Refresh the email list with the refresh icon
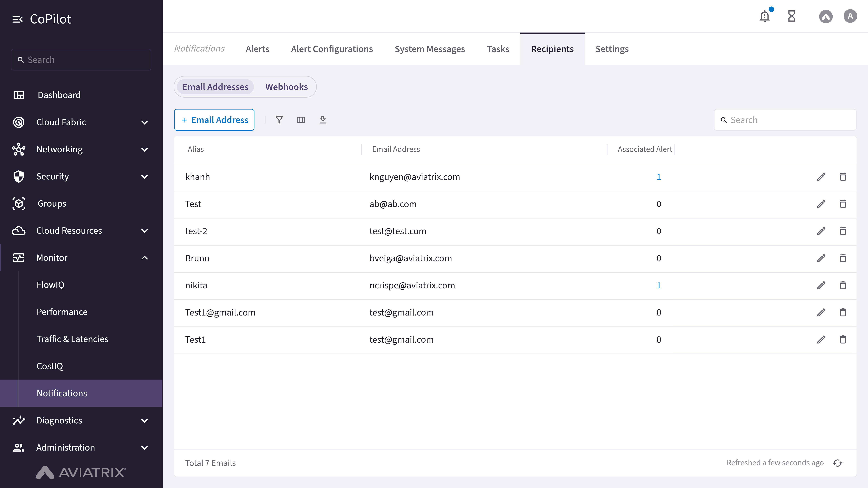The width and height of the screenshot is (868, 488). click(838, 463)
